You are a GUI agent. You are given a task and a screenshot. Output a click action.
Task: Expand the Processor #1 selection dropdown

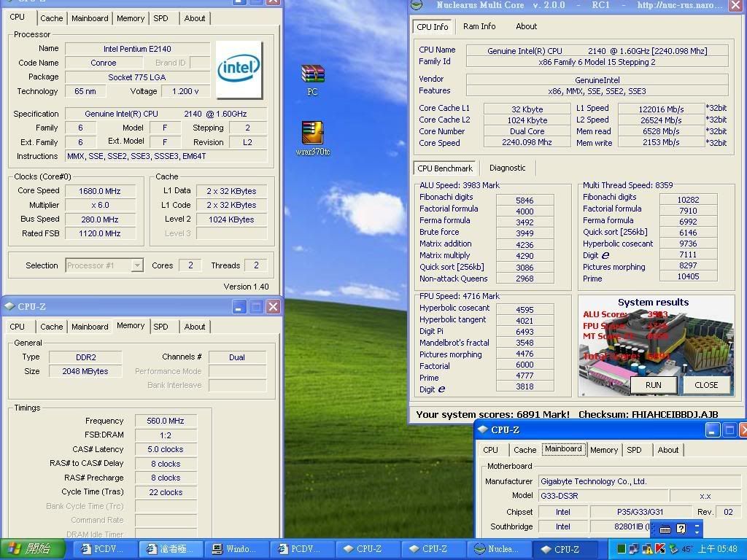coord(136,265)
